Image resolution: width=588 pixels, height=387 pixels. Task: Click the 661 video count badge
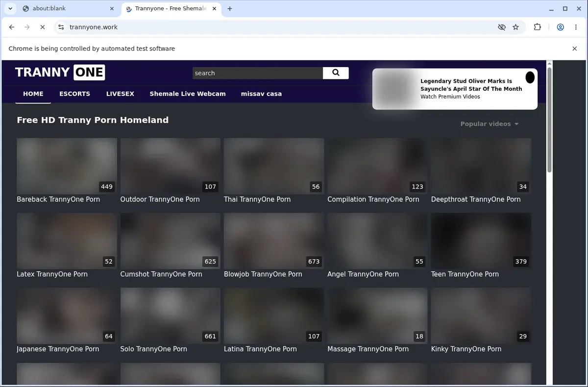pyautogui.click(x=210, y=337)
